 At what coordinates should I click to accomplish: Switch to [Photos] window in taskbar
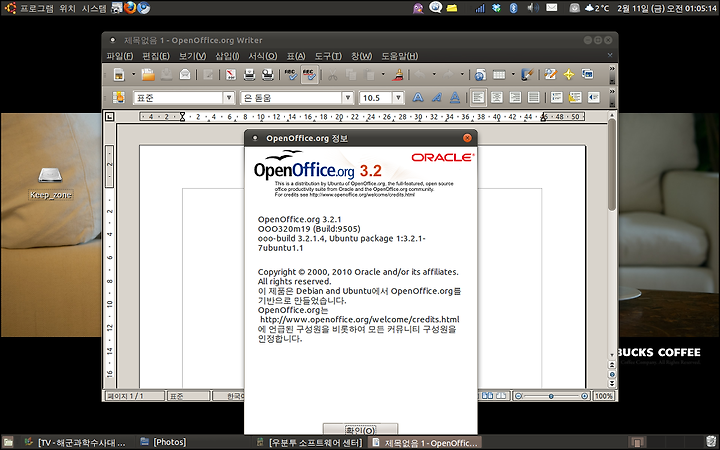tap(163, 443)
